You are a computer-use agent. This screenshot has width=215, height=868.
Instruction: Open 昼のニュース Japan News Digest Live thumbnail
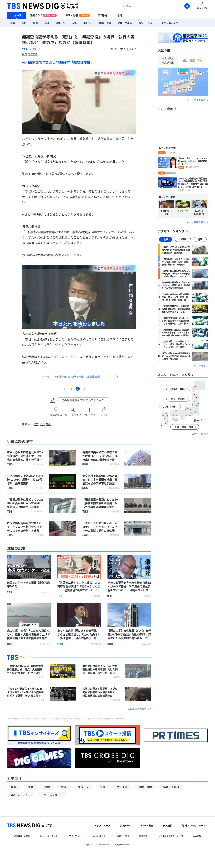tap(167, 162)
